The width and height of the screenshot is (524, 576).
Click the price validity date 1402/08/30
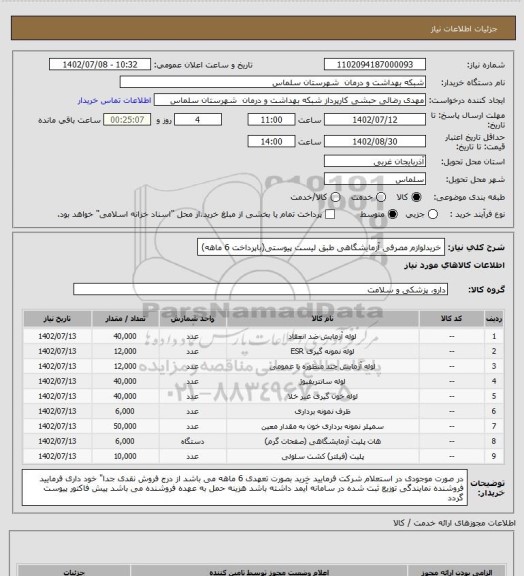click(375, 141)
